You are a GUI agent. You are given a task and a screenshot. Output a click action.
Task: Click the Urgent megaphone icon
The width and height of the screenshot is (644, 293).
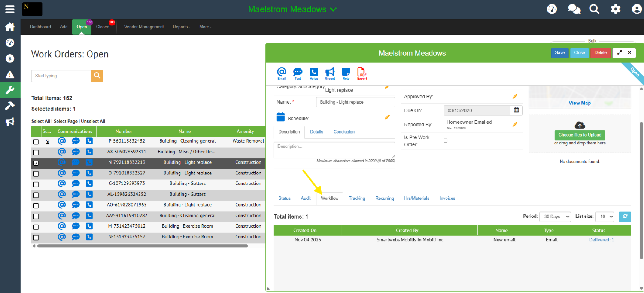pyautogui.click(x=330, y=73)
